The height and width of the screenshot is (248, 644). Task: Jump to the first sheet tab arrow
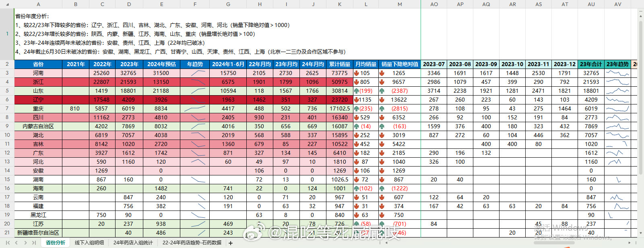click(7, 243)
